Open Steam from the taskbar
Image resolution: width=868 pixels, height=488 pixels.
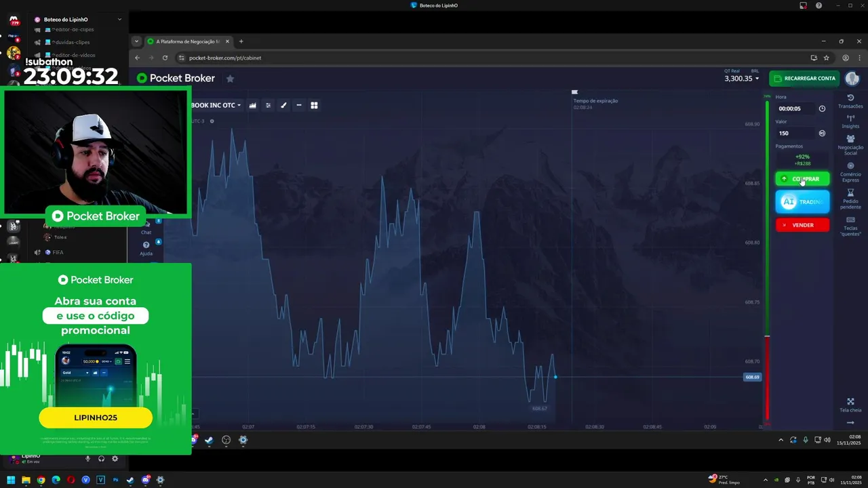(x=130, y=480)
